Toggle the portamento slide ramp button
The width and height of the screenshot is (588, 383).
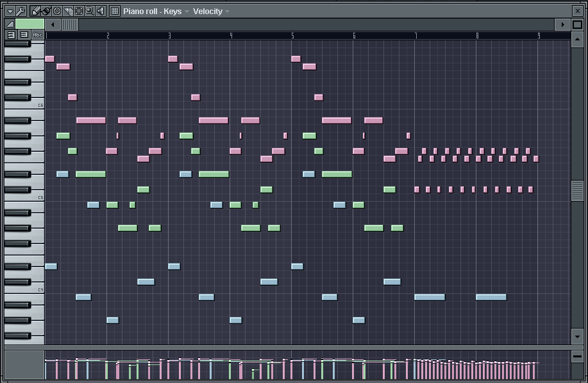click(10, 24)
